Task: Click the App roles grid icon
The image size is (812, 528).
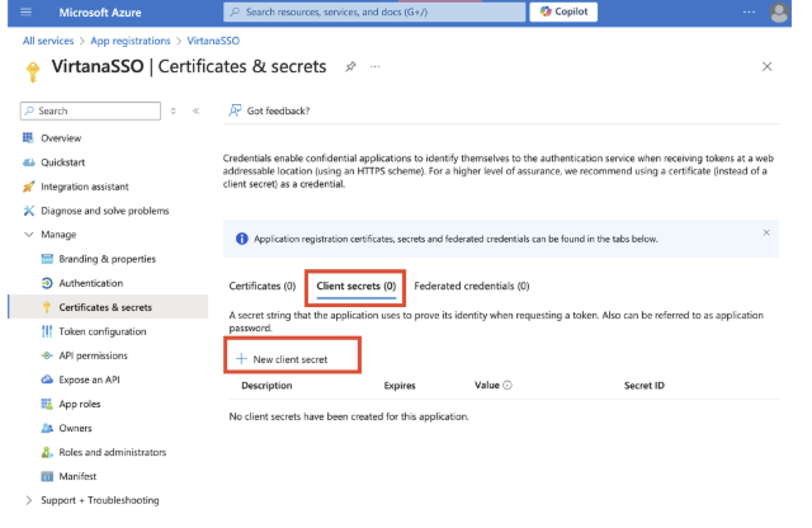Action: [47, 404]
